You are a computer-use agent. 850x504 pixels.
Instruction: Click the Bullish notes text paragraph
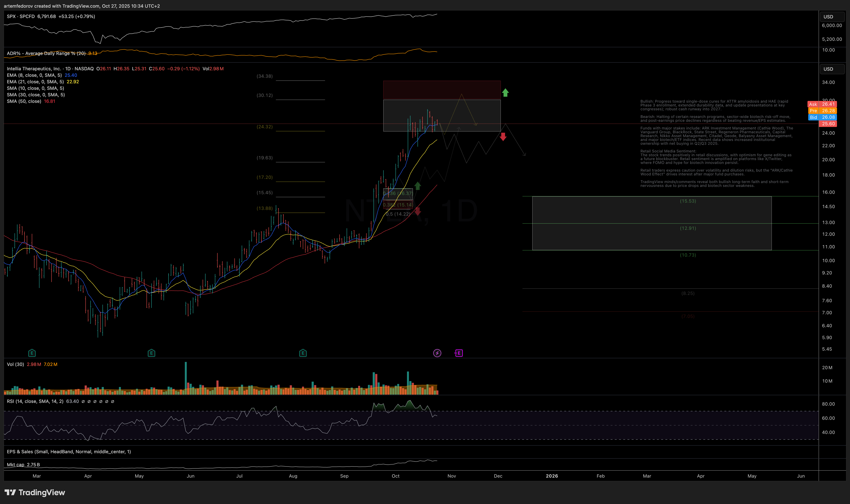(x=714, y=105)
